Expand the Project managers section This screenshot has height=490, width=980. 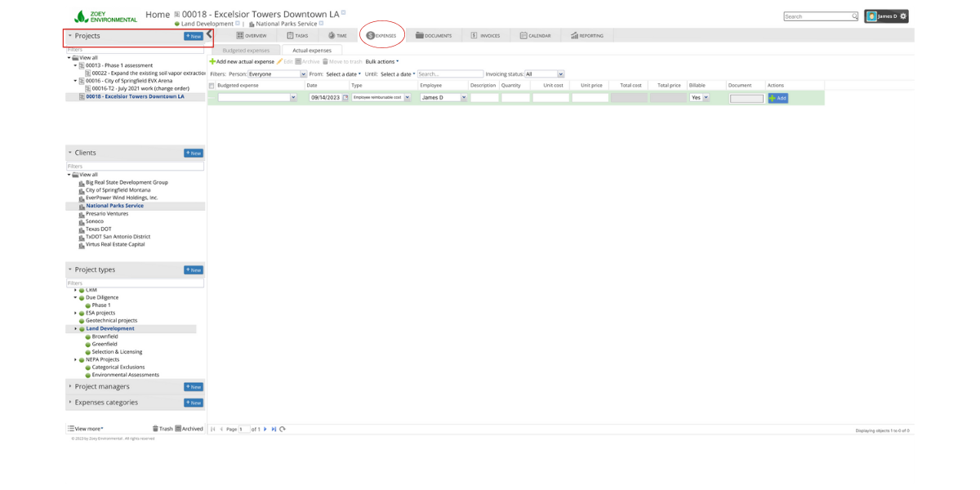[x=102, y=386]
